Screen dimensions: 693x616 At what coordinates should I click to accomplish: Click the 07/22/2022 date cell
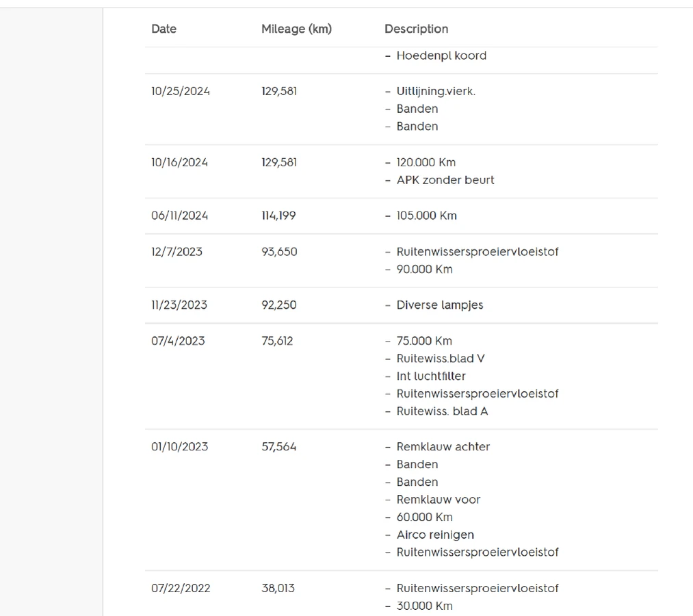(x=181, y=588)
